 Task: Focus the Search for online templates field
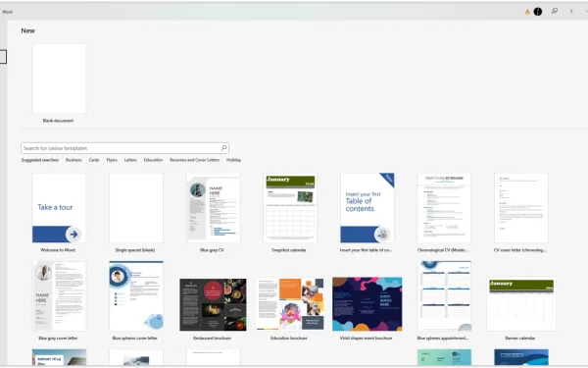[124, 148]
